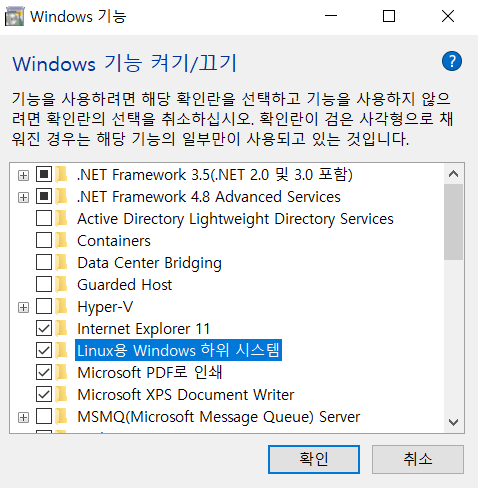Viewport: 478px width, 488px height.
Task: Select the Internet Explorer 11 row
Action: pyautogui.click(x=144, y=329)
